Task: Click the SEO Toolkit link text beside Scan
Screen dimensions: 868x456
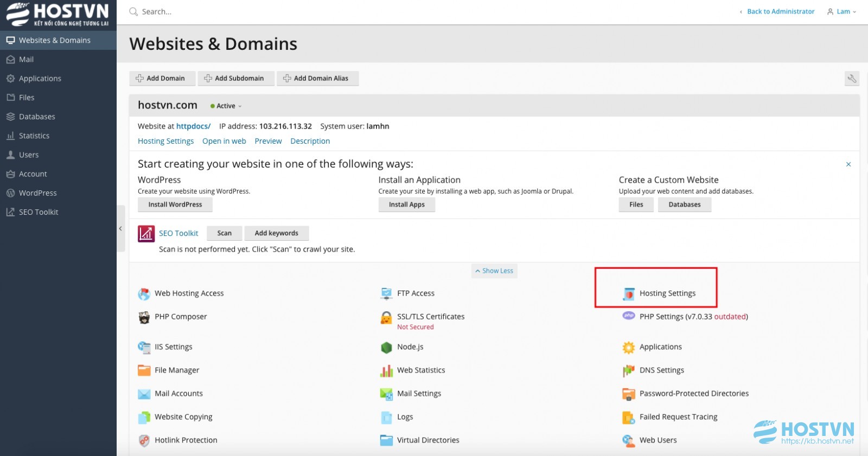Action: (x=178, y=233)
